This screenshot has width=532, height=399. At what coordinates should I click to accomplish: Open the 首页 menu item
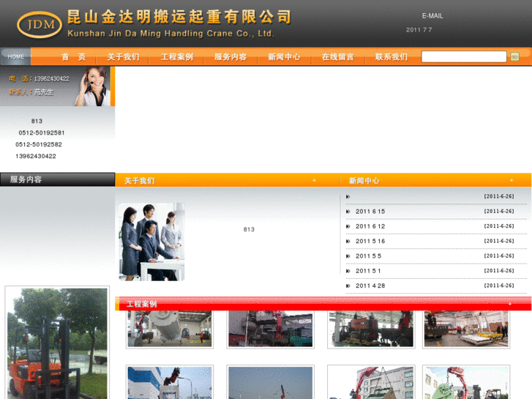coord(74,56)
